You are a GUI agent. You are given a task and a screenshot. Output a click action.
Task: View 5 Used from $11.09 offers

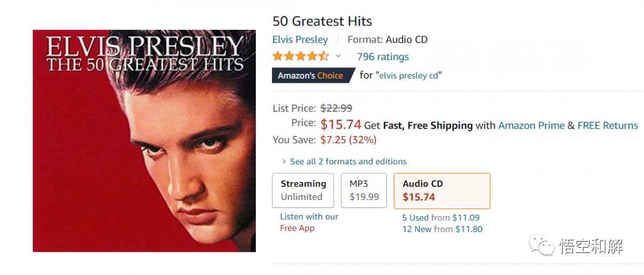[441, 218]
